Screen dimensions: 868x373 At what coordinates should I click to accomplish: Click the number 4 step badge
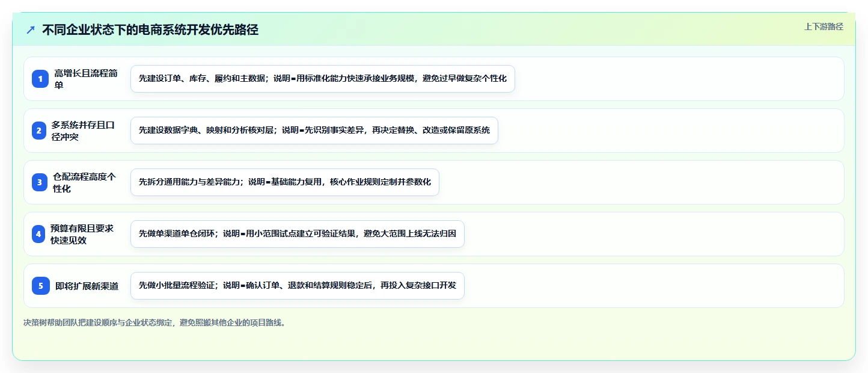pyautogui.click(x=38, y=234)
